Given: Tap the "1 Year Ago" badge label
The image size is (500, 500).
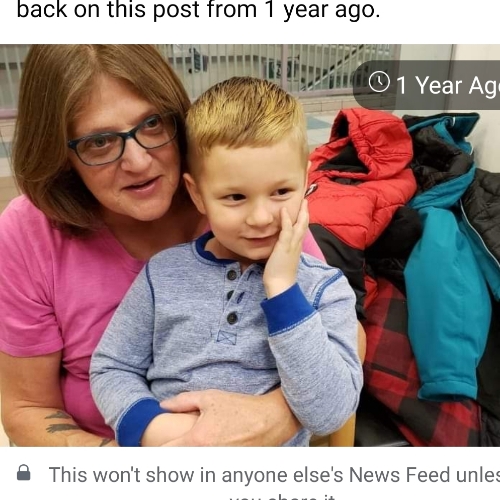Looking at the screenshot, I should (448, 85).
